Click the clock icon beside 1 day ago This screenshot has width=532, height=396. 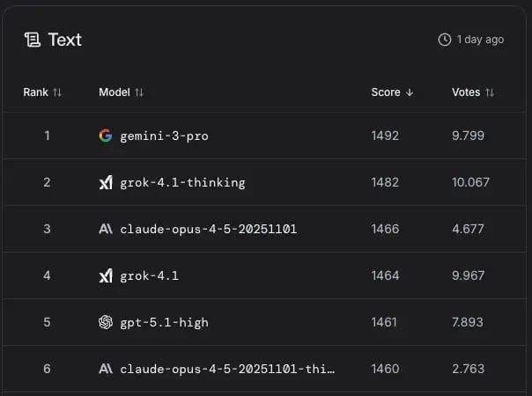[x=445, y=40]
